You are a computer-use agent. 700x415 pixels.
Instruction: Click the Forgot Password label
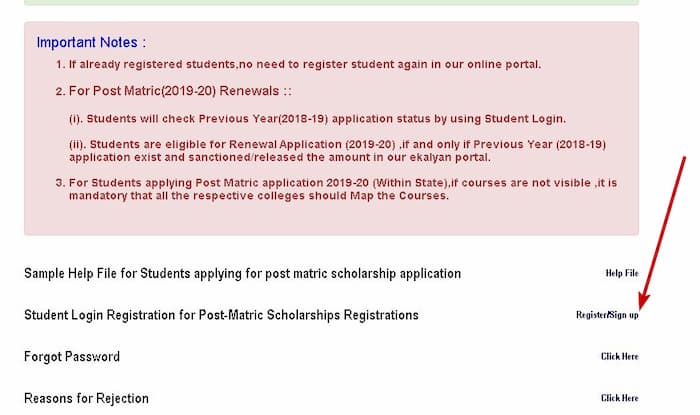click(72, 357)
